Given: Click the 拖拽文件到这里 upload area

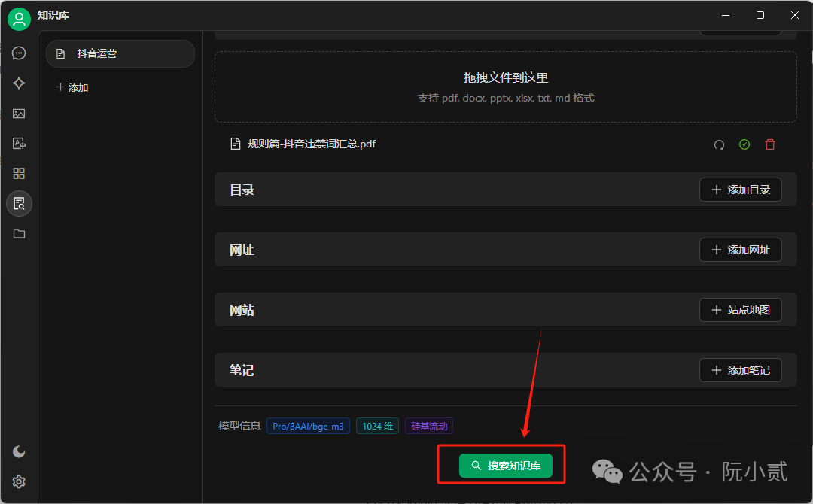Looking at the screenshot, I should tap(506, 87).
